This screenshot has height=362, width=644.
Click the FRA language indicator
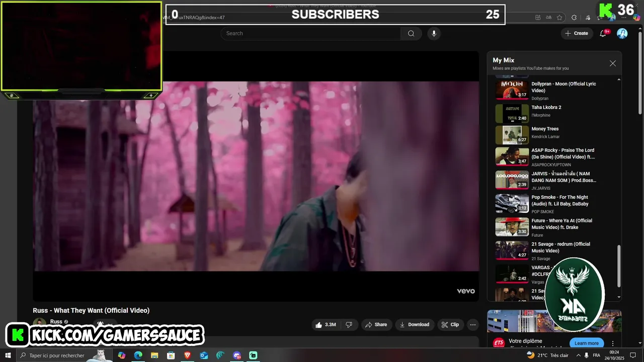596,355
